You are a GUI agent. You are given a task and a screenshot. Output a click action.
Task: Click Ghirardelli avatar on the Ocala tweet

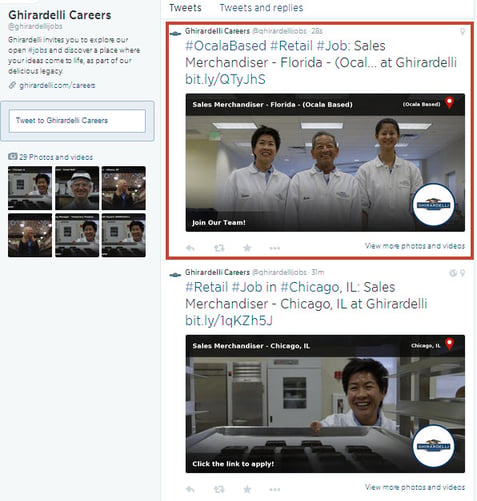[175, 33]
